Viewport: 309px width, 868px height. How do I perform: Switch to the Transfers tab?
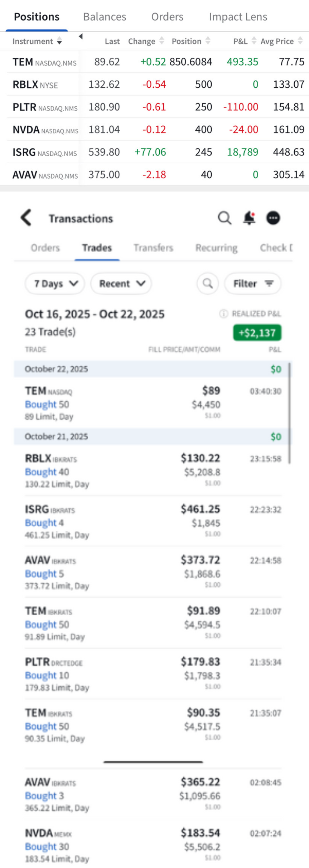coord(153,248)
